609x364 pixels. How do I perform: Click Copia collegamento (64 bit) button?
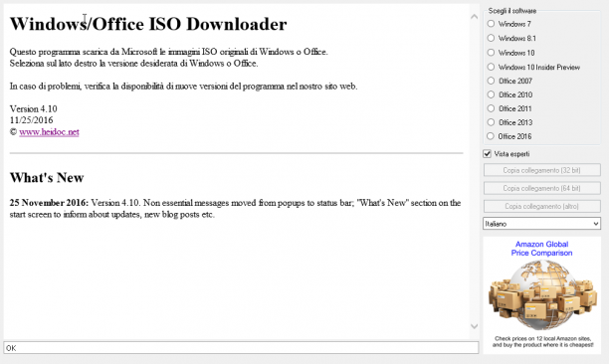point(541,188)
